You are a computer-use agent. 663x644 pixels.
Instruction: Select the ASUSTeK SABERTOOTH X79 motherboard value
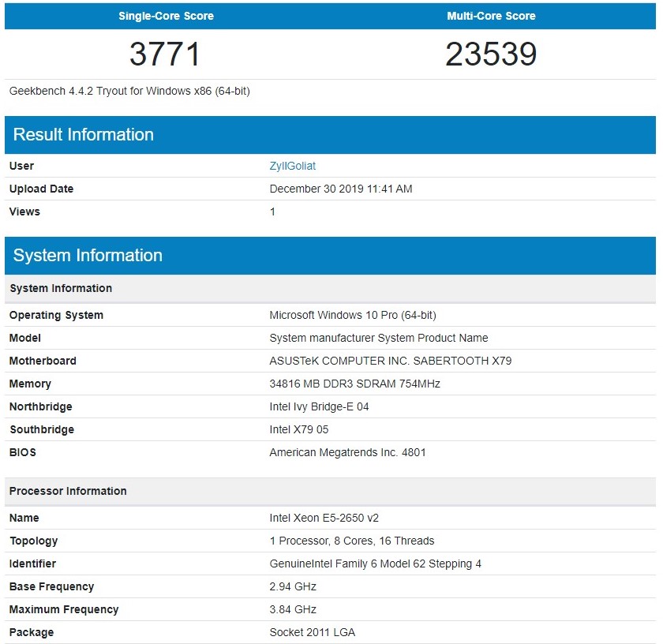point(390,361)
